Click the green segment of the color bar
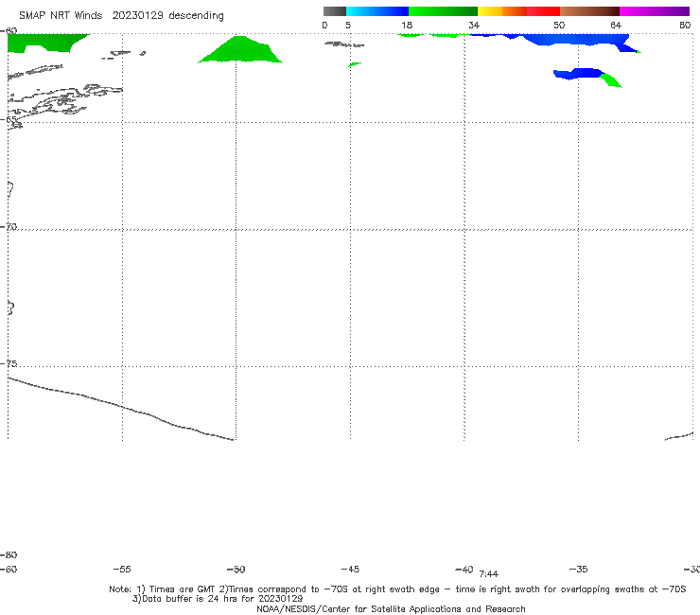 [x=443, y=11]
